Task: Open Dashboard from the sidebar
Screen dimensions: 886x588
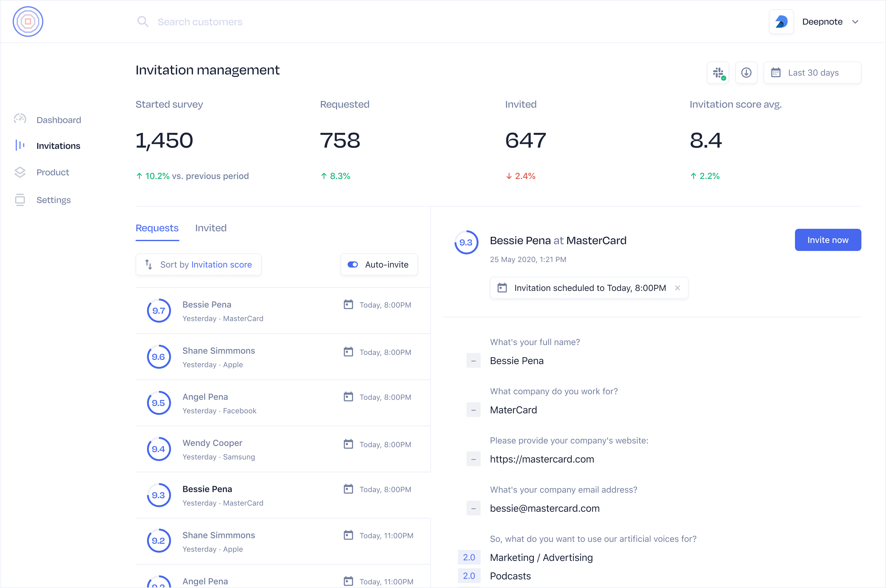Action: tap(58, 120)
